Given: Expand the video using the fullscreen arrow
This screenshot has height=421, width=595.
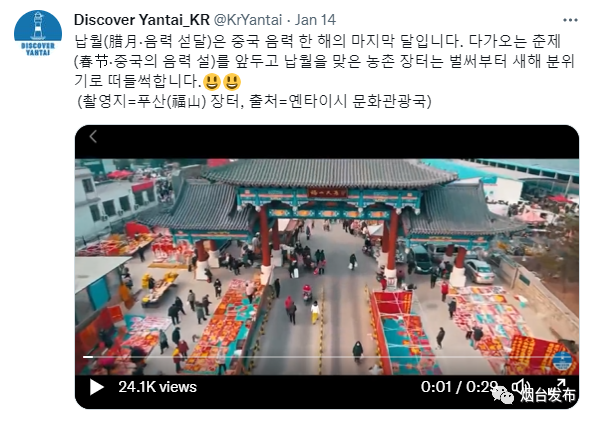Looking at the screenshot, I should (x=561, y=382).
